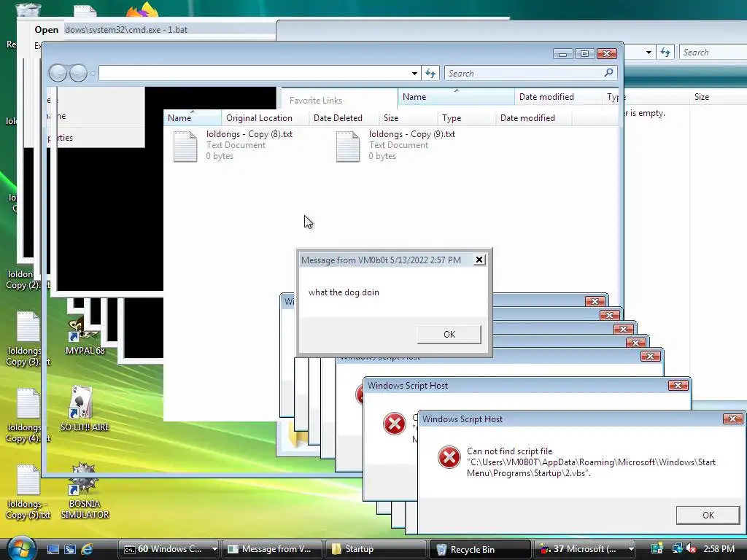747x560 pixels.
Task: Click Favorite Links header text
Action: coord(315,101)
